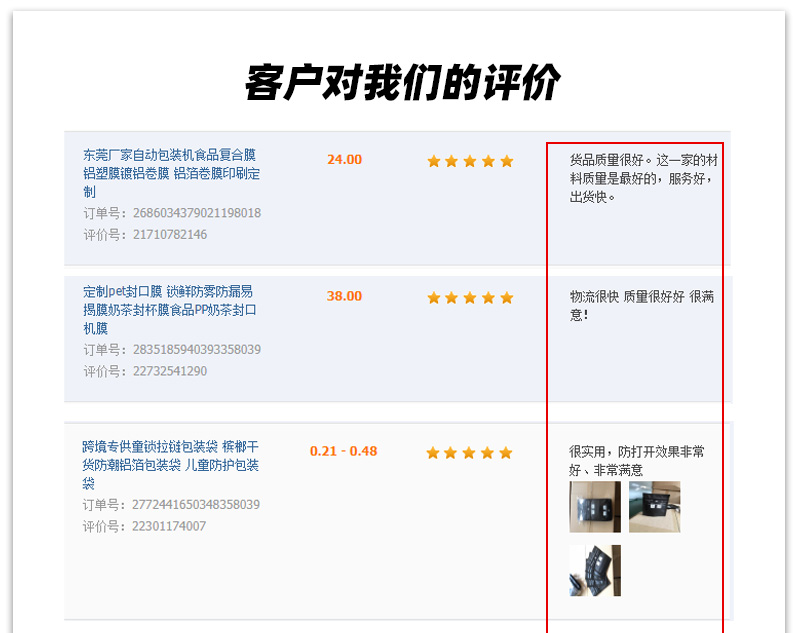This screenshot has width=800, height=633.
Task: Click the fourth star in the second review
Action: click(488, 298)
